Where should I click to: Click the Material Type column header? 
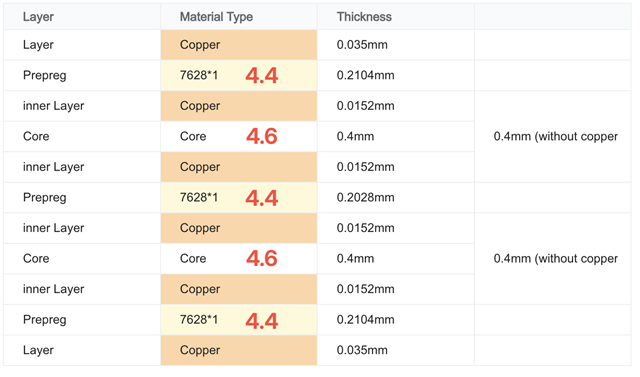[x=216, y=17]
